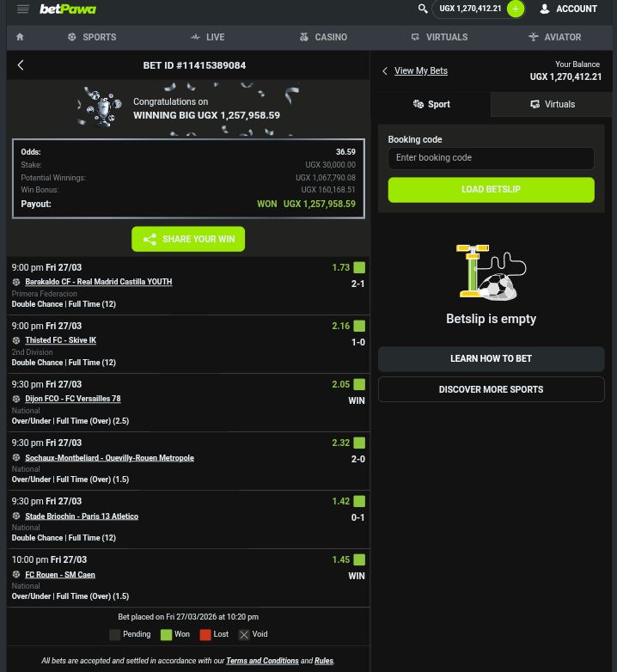Open the Casino tab
The width and height of the screenshot is (617, 672).
click(x=323, y=37)
